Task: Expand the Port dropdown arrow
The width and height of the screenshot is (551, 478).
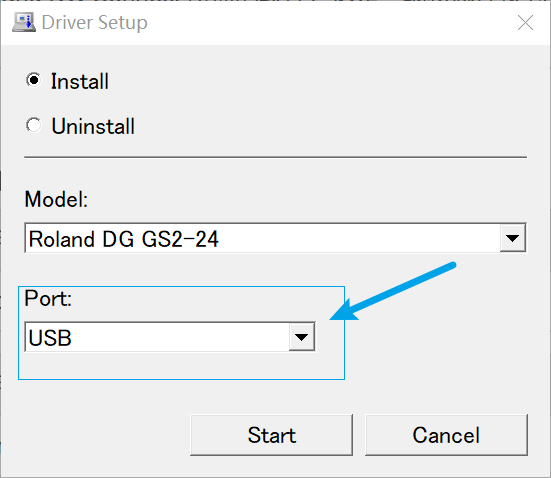Action: [x=302, y=337]
